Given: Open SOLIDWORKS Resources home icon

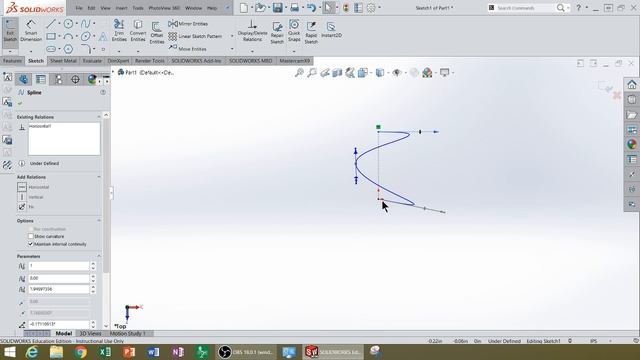Looking at the screenshot, I should click(632, 84).
